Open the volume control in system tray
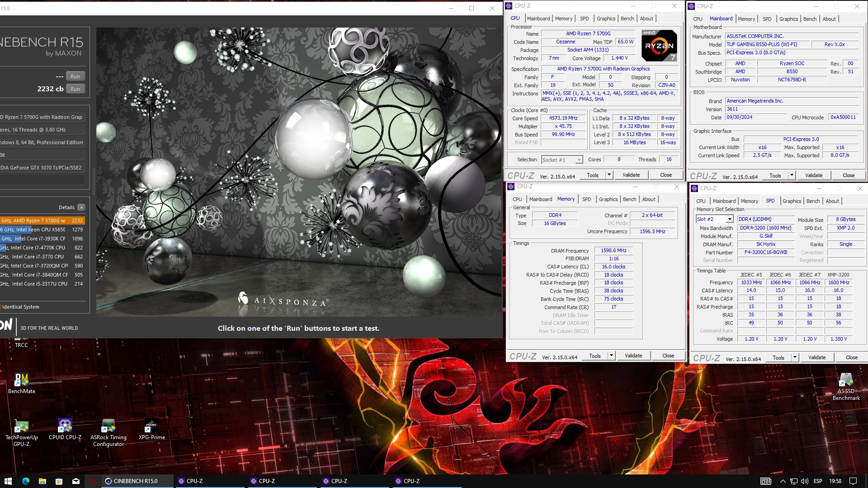This screenshot has height=488, width=868. click(x=805, y=481)
